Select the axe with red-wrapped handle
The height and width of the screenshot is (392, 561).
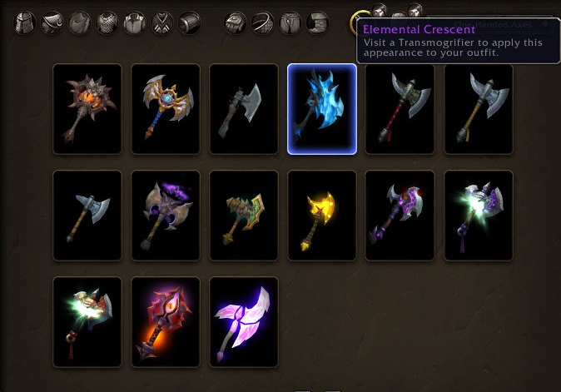click(400, 109)
